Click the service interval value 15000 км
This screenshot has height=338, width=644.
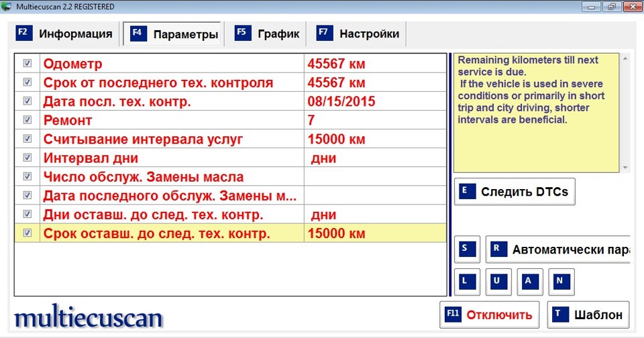pos(336,139)
